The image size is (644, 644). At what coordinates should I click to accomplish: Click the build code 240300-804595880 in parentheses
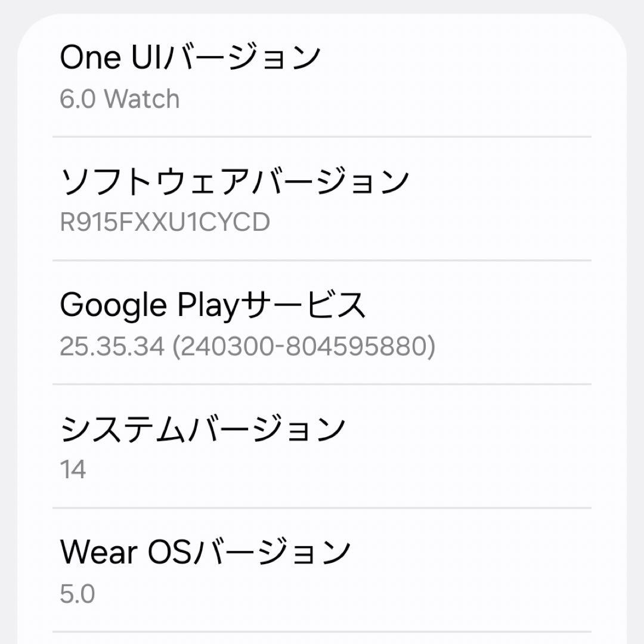(304, 346)
